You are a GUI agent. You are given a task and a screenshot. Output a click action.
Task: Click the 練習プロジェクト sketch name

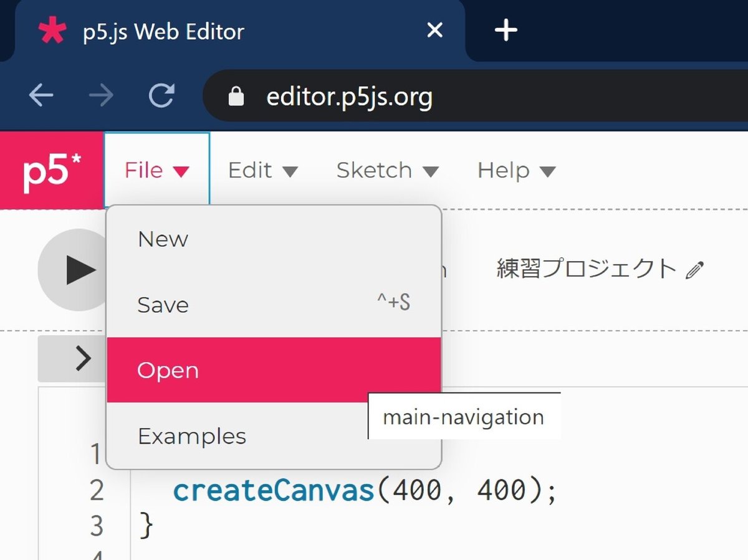(x=586, y=269)
